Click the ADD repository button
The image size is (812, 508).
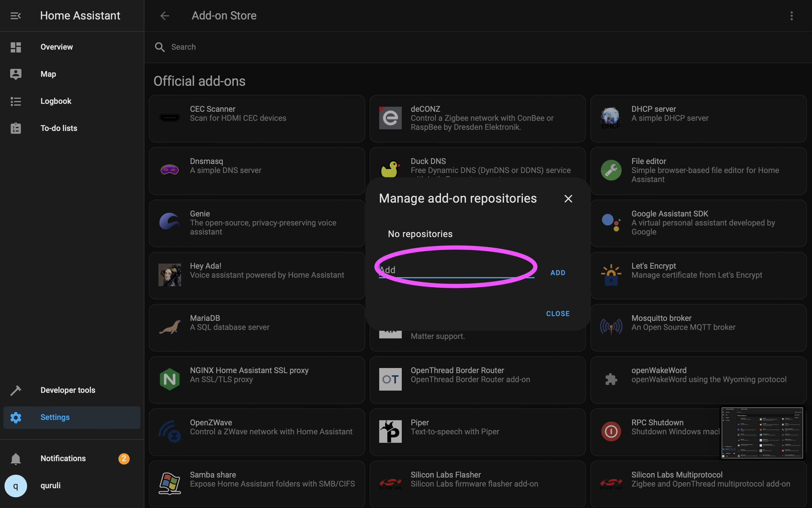(x=558, y=273)
